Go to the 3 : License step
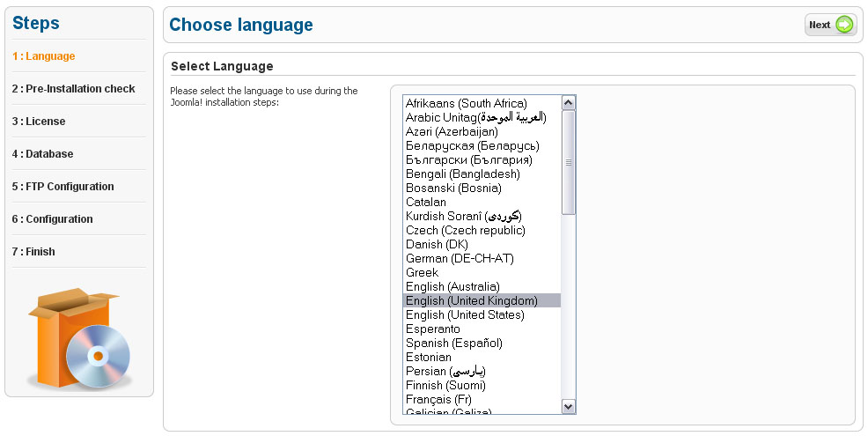 coord(39,122)
